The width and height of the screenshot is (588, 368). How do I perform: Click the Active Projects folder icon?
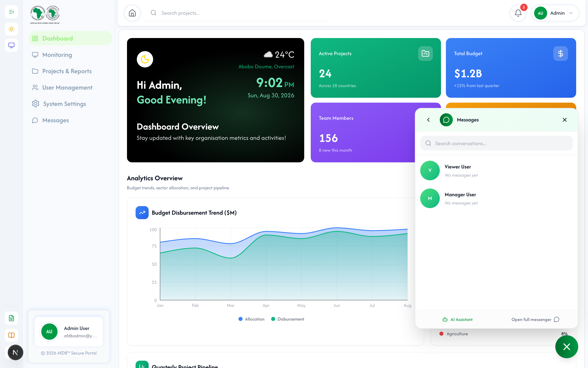[425, 54]
